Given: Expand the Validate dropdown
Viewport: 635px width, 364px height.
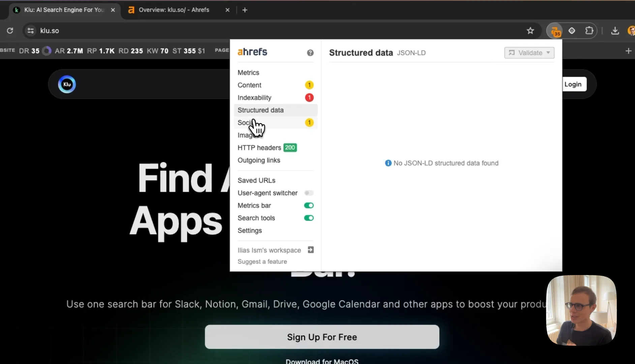Looking at the screenshot, I should coord(529,53).
